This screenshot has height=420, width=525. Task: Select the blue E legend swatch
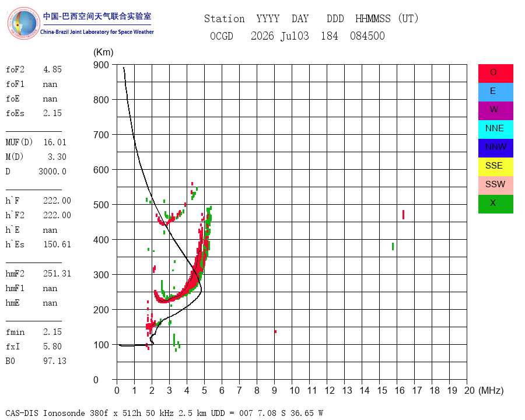495,92
